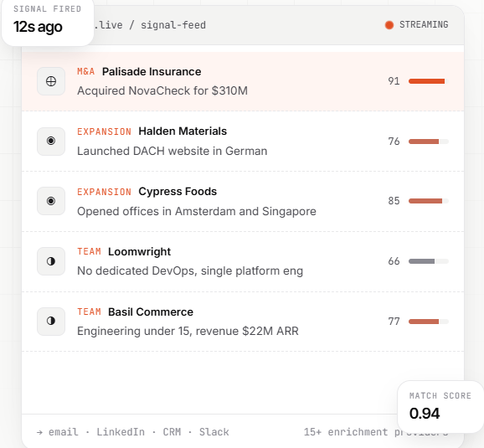Screen dimensions: 484x448
Task: Click the M&A tag label
Action: click(x=85, y=72)
